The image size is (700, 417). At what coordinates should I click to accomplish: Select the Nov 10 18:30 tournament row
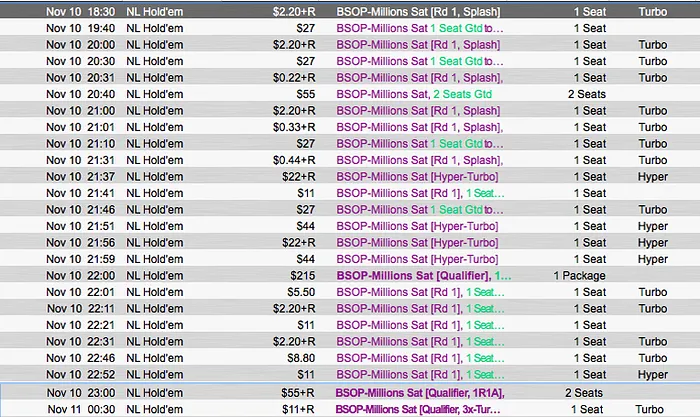click(350, 12)
